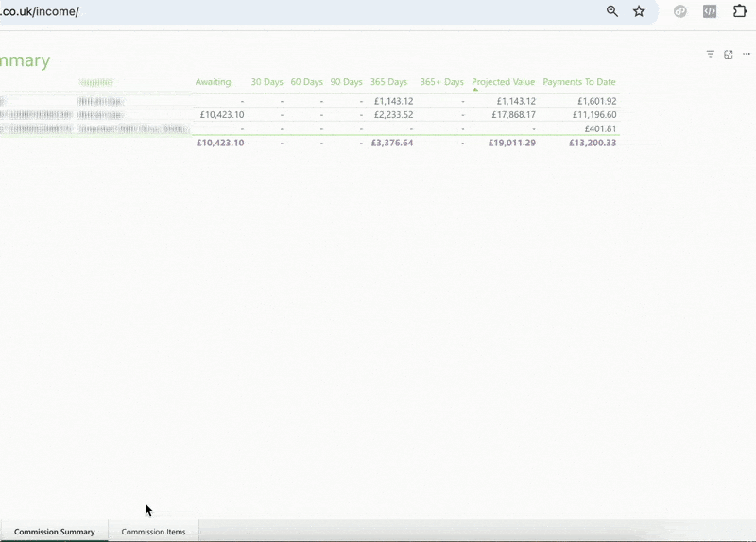Select the £17,868.17 Projected Value cell
Viewport: 756px width, 542px height.
[511, 115]
